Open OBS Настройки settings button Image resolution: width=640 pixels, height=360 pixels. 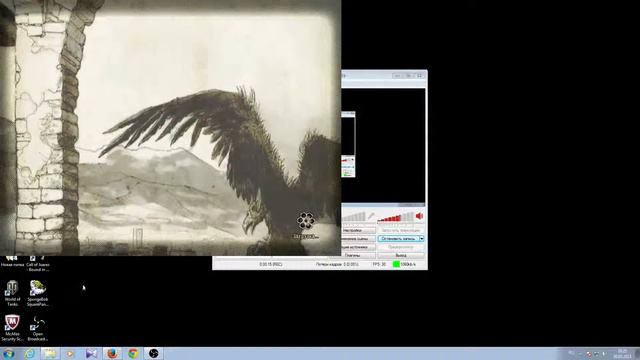click(x=358, y=231)
